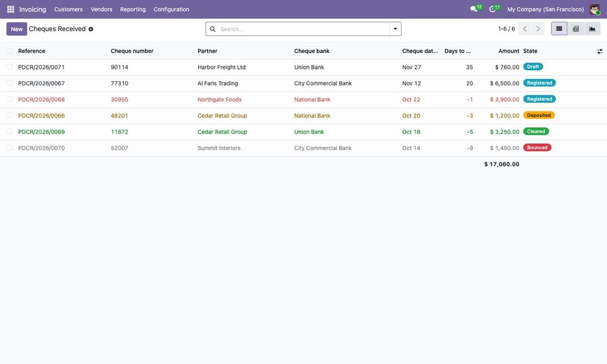Viewport: 607px width, 364px height.
Task: Click the Draft status badge
Action: (533, 66)
